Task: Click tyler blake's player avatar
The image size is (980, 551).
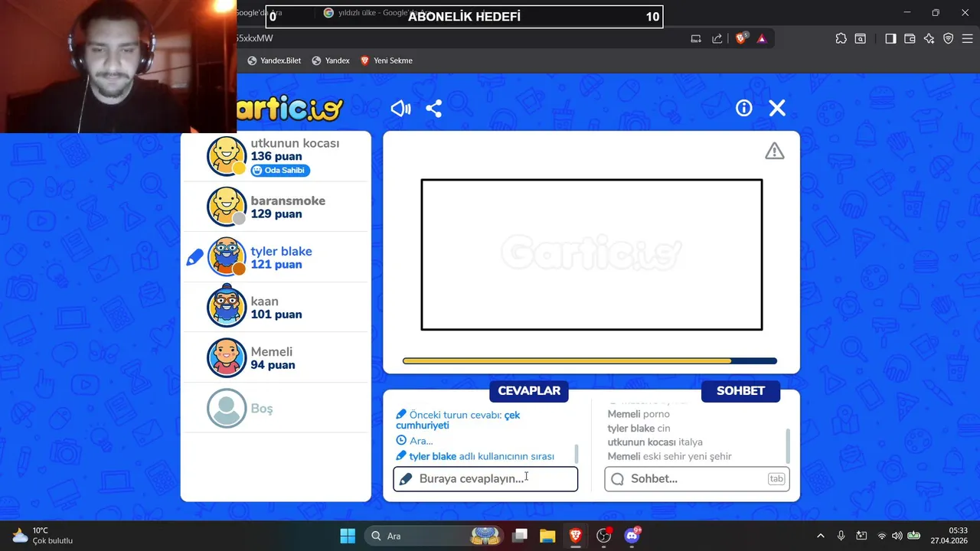Action: [x=227, y=257]
